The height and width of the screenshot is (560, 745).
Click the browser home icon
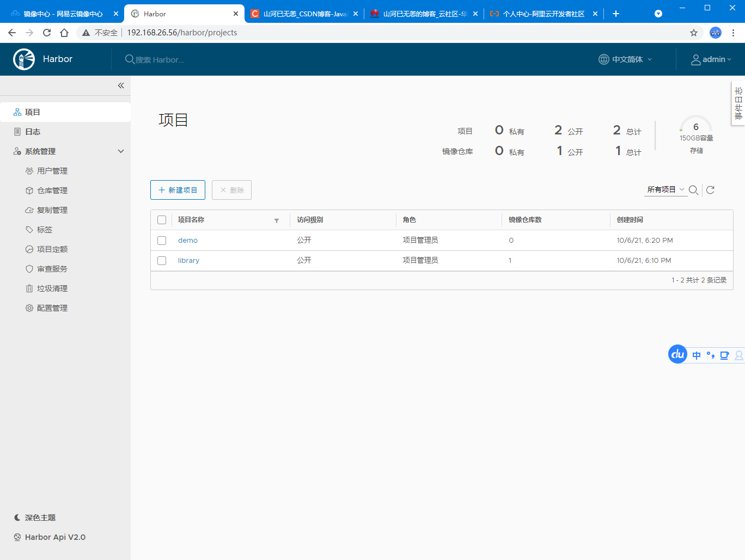(x=64, y=33)
